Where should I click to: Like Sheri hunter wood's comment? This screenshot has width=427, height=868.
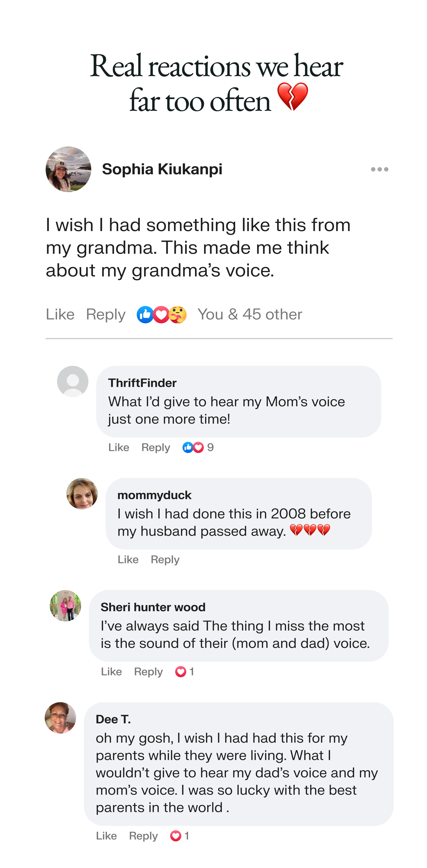pos(111,672)
